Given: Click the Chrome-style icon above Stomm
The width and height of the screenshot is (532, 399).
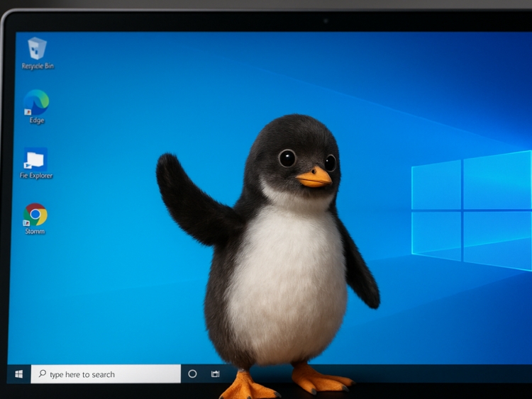Looking at the screenshot, I should [x=35, y=214].
